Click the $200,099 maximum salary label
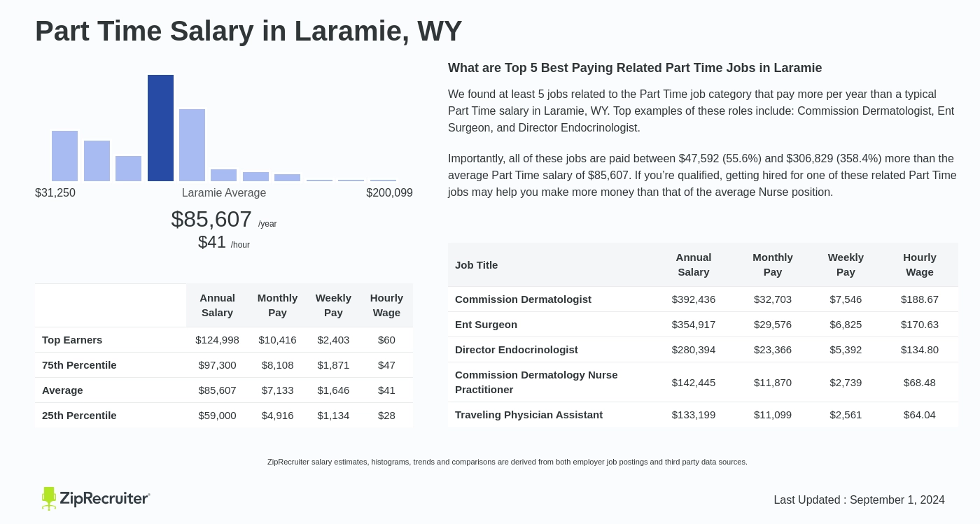Image resolution: width=980 pixels, height=524 pixels. click(x=389, y=192)
